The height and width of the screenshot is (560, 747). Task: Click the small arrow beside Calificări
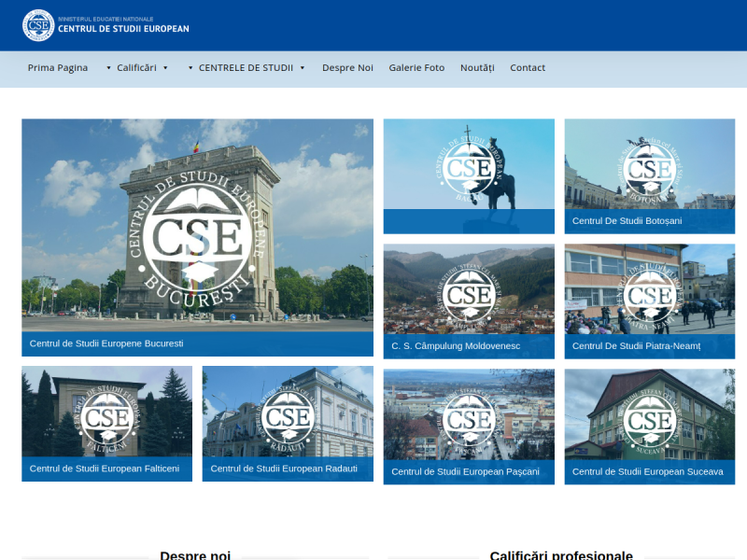point(166,67)
